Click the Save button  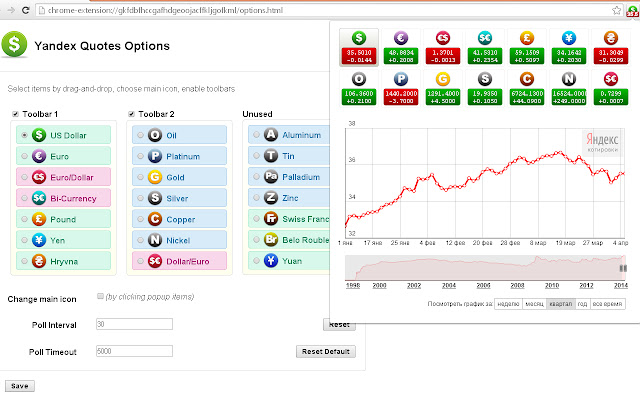coord(20,386)
